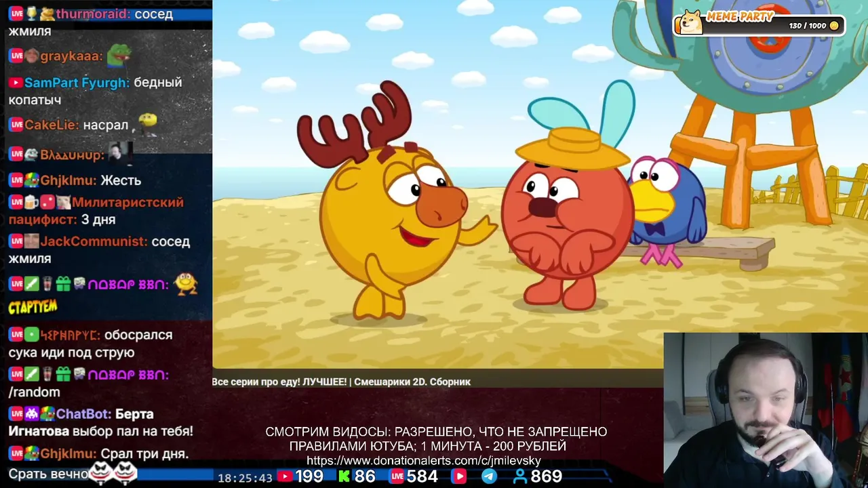Viewport: 868px width, 488px height.
Task: Click the gift badge in the ПОВАР ВВП /random message
Action: tap(63, 374)
